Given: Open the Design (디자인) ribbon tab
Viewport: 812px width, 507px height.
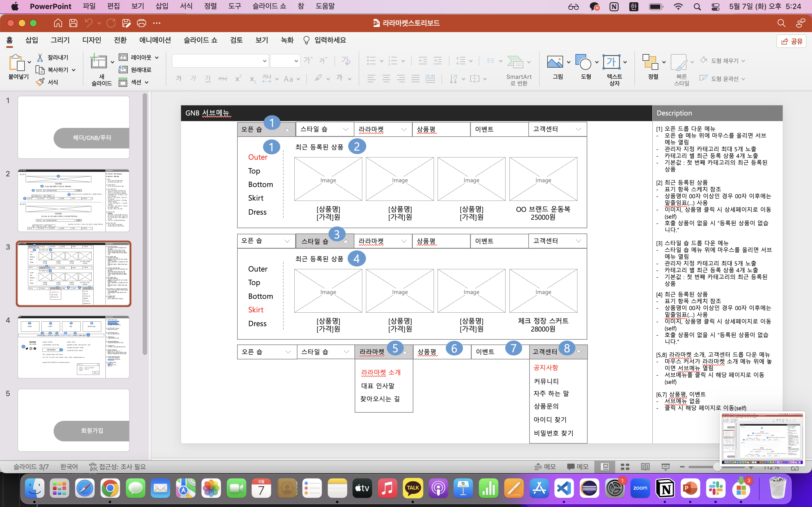Looking at the screenshot, I should pyautogui.click(x=92, y=40).
